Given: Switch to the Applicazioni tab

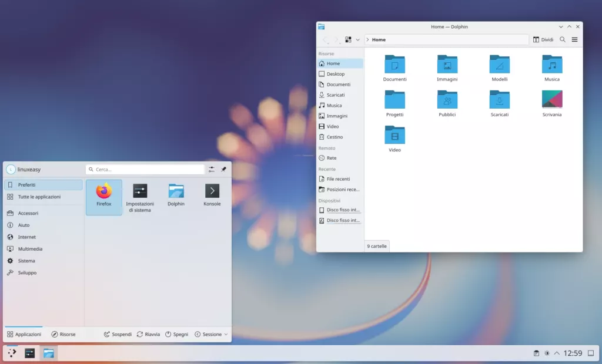Looking at the screenshot, I should tap(24, 334).
